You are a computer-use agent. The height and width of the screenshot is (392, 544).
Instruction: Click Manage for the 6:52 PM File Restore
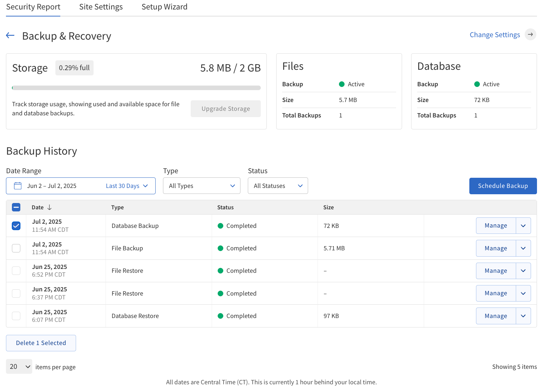click(496, 271)
